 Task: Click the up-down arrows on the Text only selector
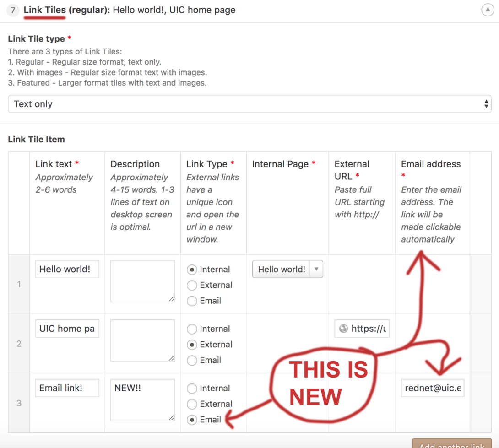(x=486, y=103)
